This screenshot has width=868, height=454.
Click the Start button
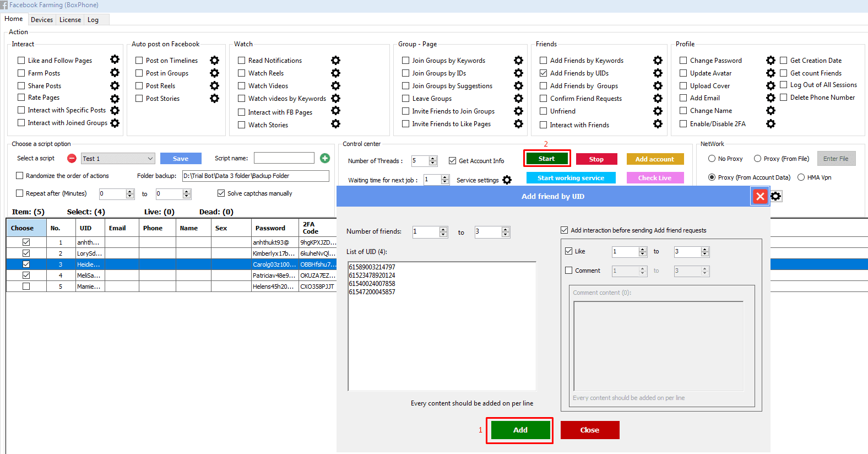(546, 159)
